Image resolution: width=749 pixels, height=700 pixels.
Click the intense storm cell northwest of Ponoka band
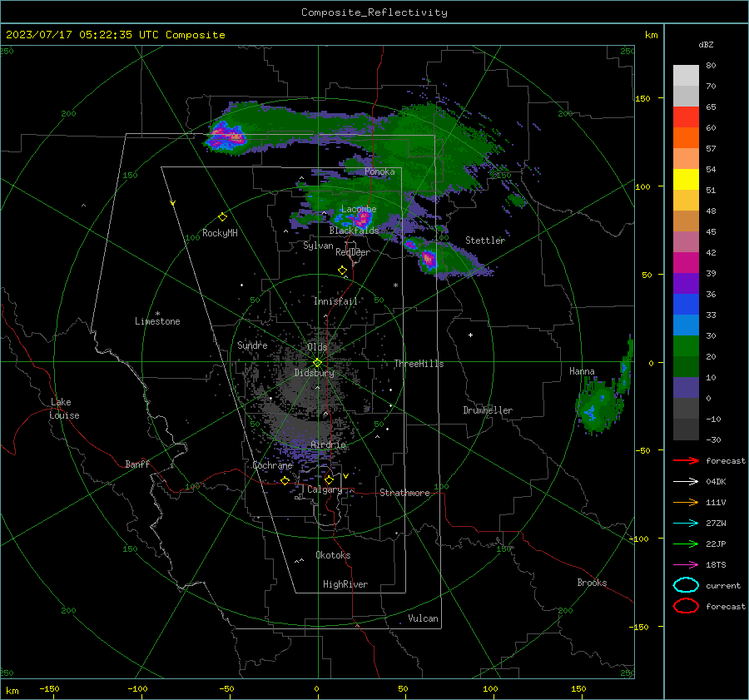coord(226,136)
